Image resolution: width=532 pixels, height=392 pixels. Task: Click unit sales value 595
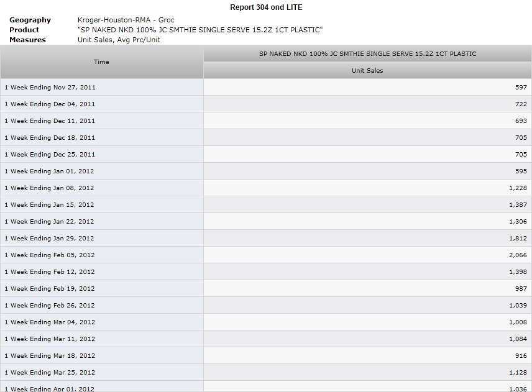click(x=521, y=171)
